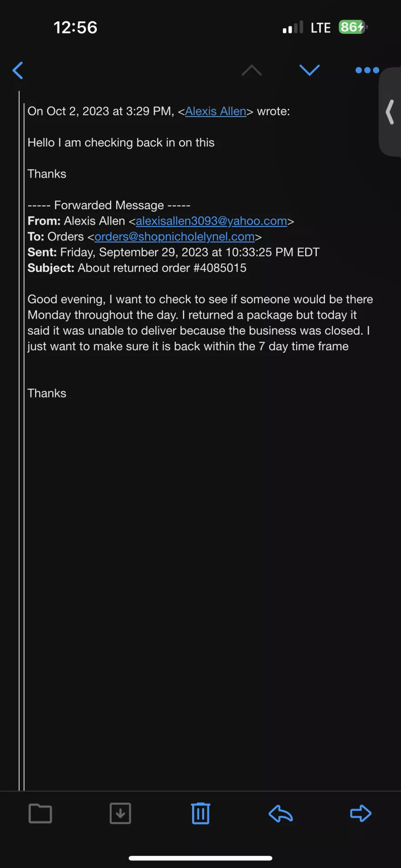
Task: Go to next message with down chevron
Action: pyautogui.click(x=309, y=70)
